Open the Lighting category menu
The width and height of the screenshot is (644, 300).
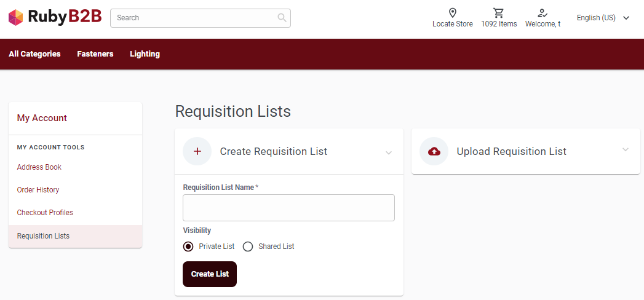pyautogui.click(x=145, y=54)
